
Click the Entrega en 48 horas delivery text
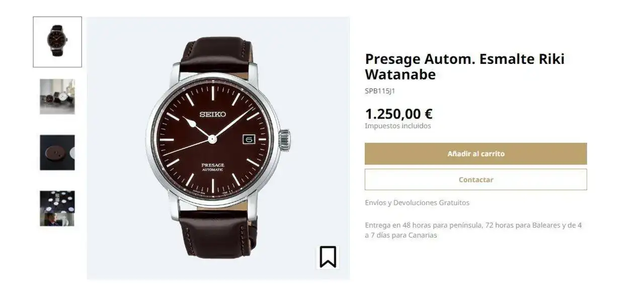(473, 230)
